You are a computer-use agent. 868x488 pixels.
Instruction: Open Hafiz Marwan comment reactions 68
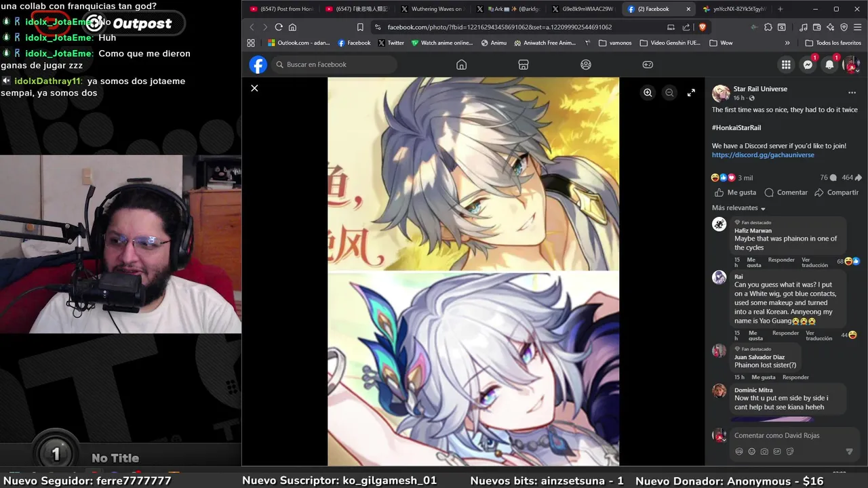tap(848, 261)
